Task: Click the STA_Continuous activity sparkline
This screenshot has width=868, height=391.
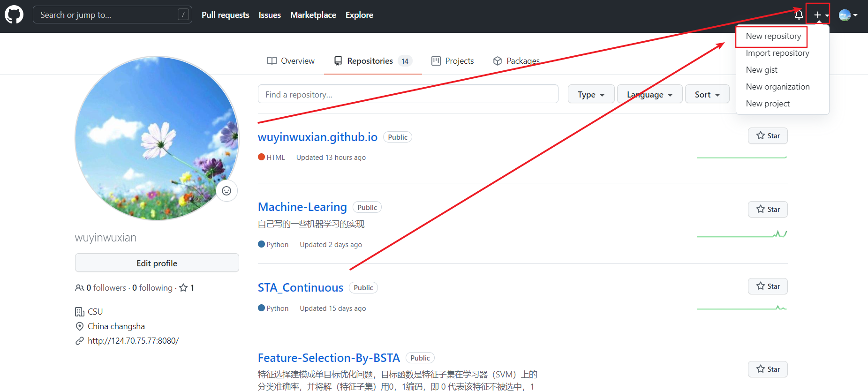Action: tap(742, 308)
